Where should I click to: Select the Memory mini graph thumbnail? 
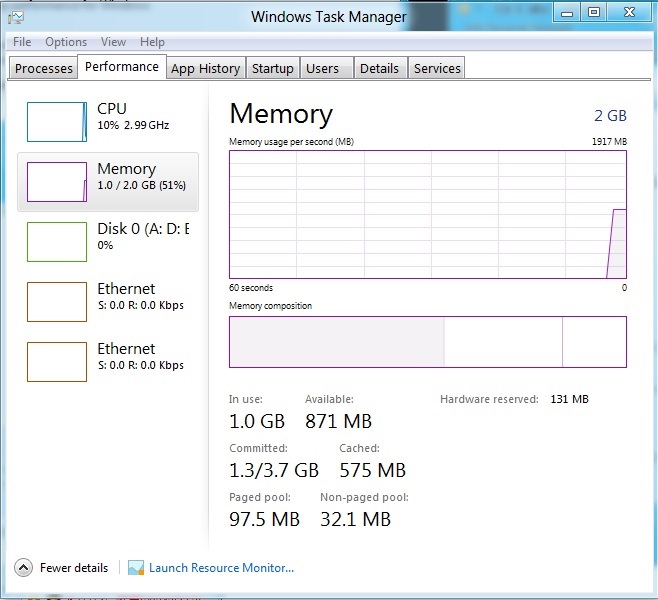[x=57, y=182]
